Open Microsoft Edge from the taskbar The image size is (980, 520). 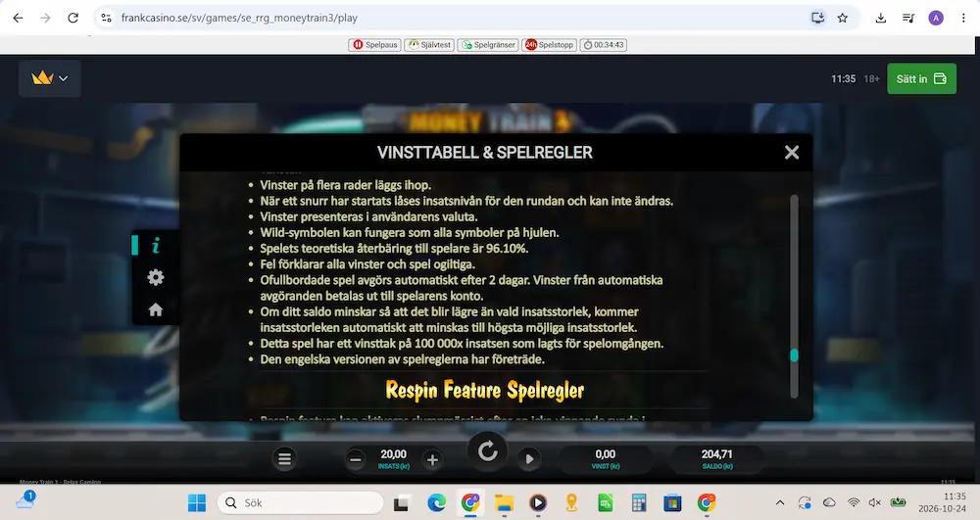(x=436, y=502)
